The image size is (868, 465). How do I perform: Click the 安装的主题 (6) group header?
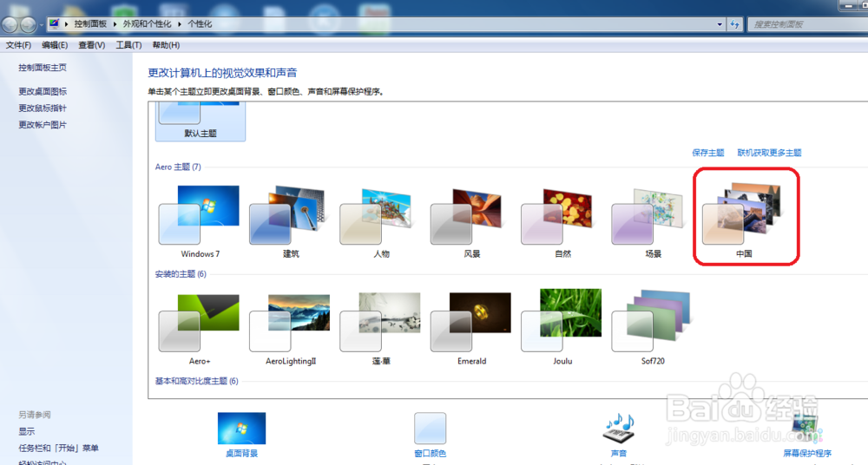click(181, 274)
